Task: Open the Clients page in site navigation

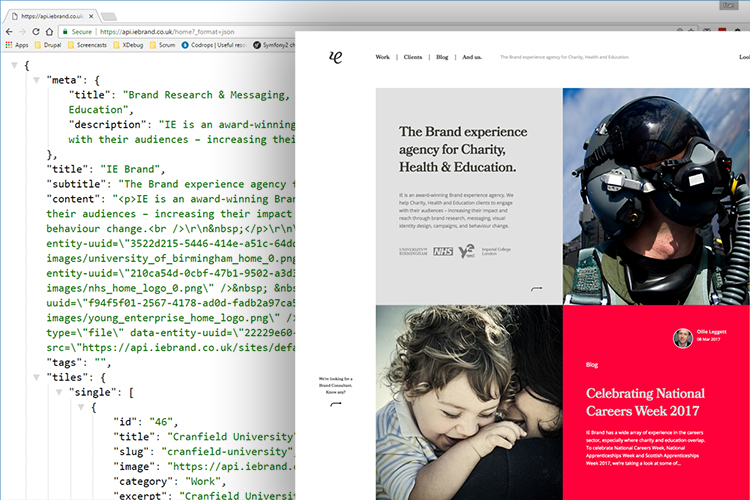Action: 413,57
